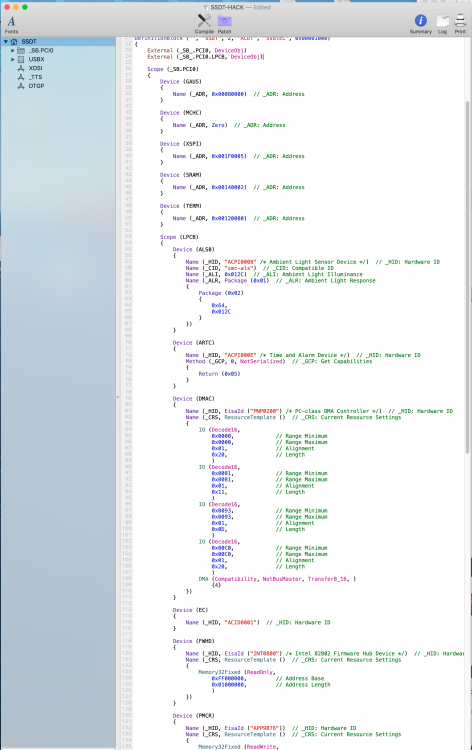Select USBX in the sidebar

click(x=36, y=59)
